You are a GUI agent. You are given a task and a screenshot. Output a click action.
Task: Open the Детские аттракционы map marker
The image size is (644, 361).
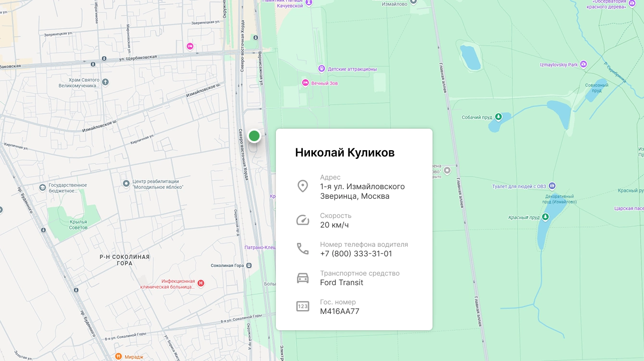pos(322,69)
